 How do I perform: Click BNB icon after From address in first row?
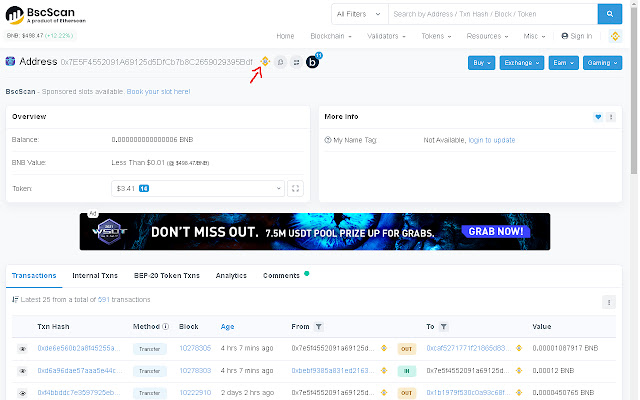[385, 348]
